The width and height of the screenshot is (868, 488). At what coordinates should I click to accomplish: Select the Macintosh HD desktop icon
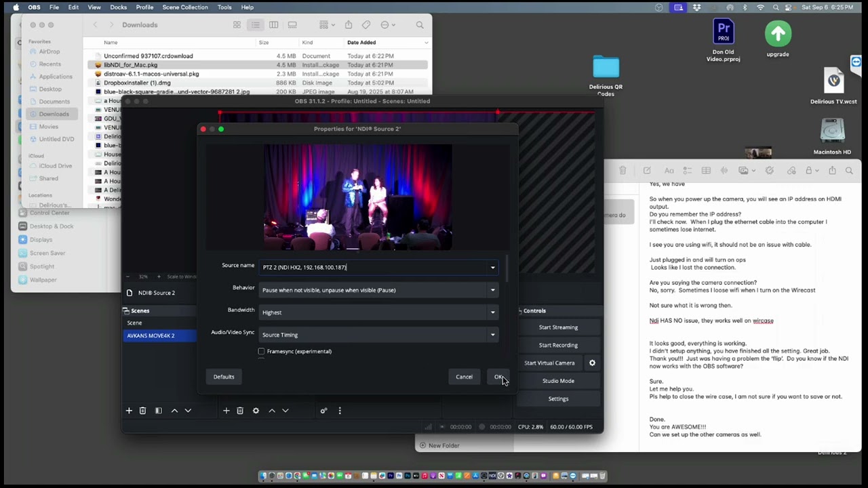pyautogui.click(x=832, y=137)
